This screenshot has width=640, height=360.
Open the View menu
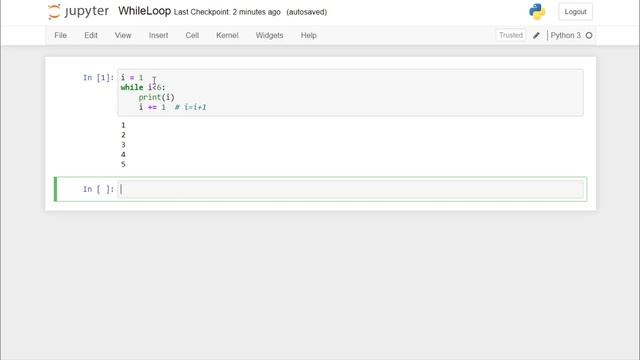pyautogui.click(x=123, y=36)
